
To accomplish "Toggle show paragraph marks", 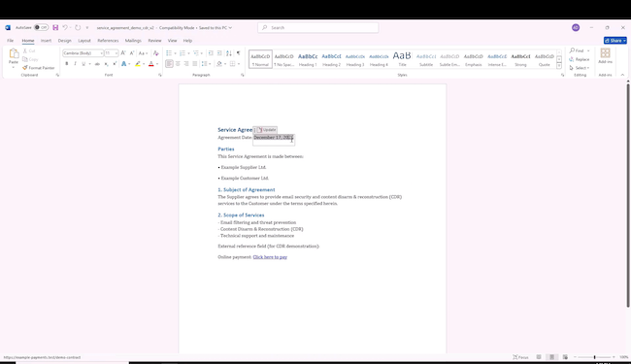I will (x=238, y=53).
